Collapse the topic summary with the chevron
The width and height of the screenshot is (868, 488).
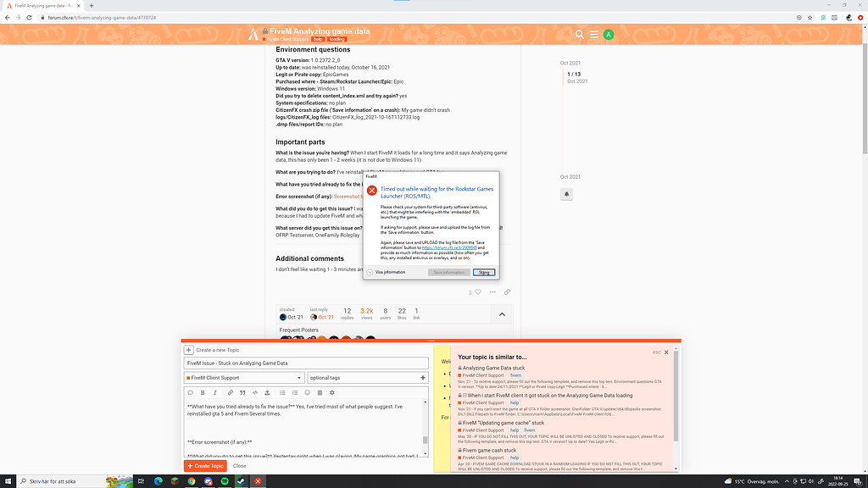[502, 313]
